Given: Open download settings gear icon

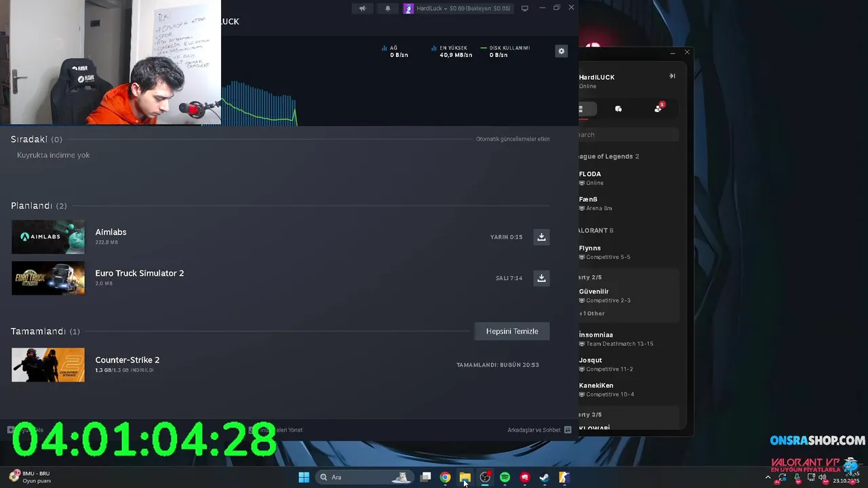Looking at the screenshot, I should point(561,51).
